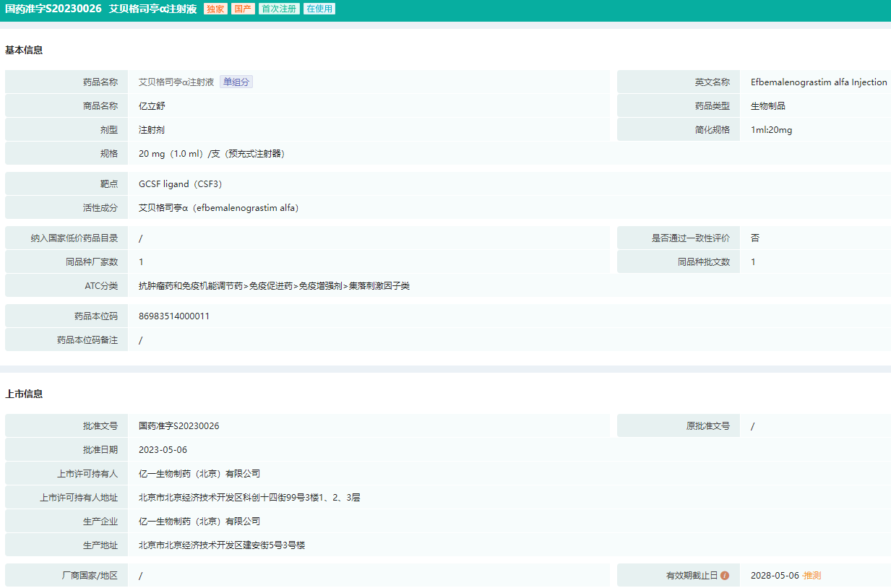Click the 上市信息 section heading
This screenshot has height=588, width=891.
point(24,394)
